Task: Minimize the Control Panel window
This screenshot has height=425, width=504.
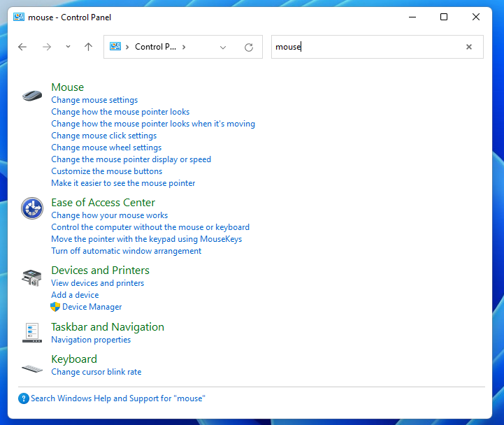Action: [412, 17]
